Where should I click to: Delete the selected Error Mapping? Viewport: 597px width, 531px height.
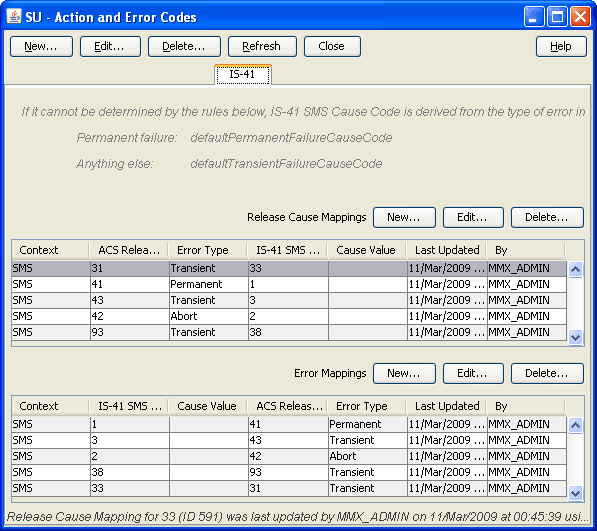(x=547, y=373)
